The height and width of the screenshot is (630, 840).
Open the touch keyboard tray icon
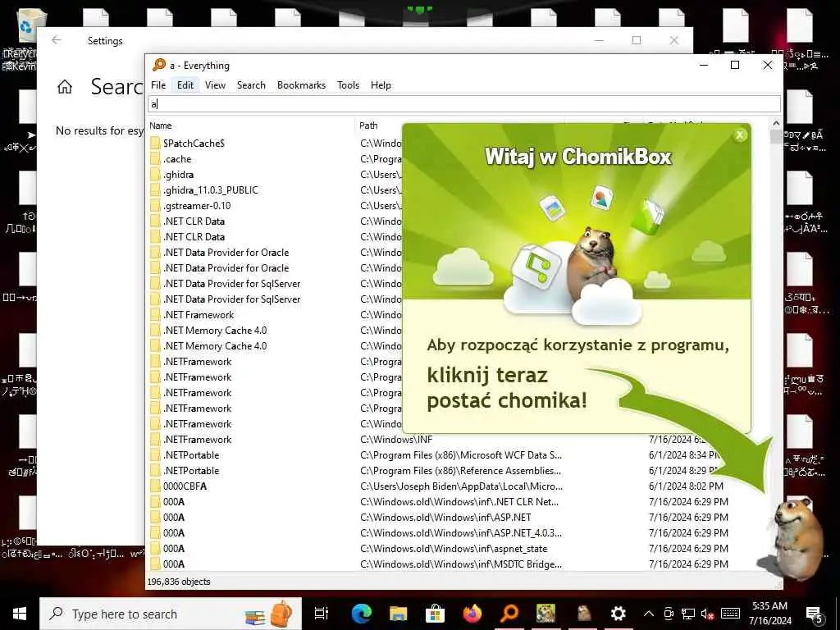(730, 614)
